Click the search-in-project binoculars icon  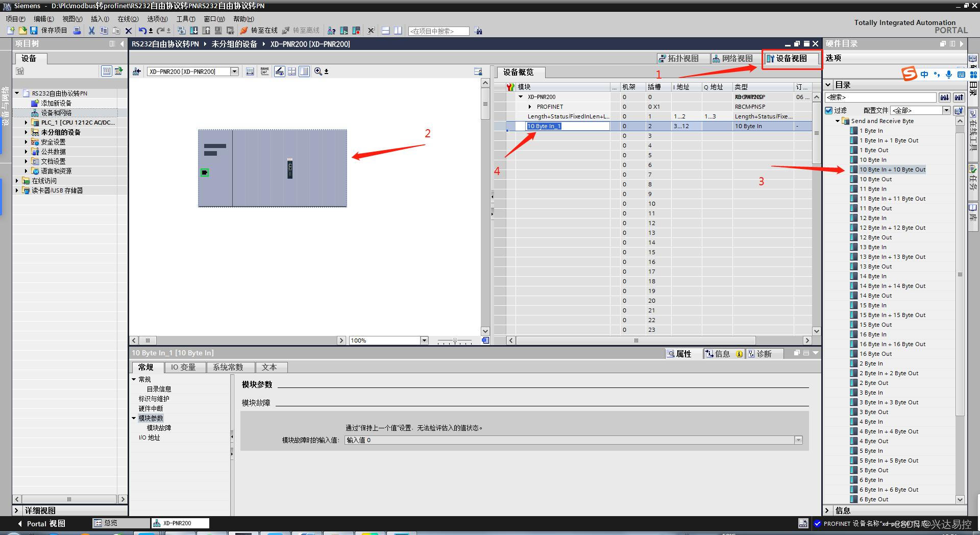point(478,31)
